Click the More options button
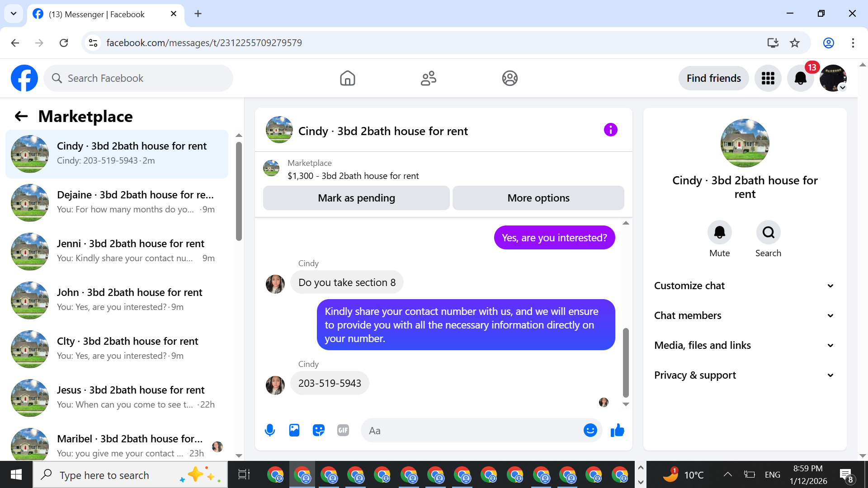The height and width of the screenshot is (488, 868). tap(538, 198)
